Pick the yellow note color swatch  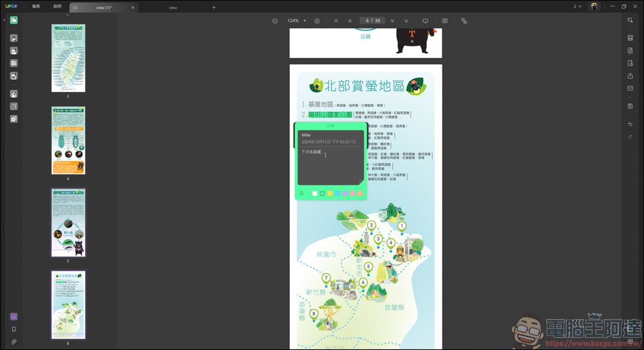coord(330,193)
